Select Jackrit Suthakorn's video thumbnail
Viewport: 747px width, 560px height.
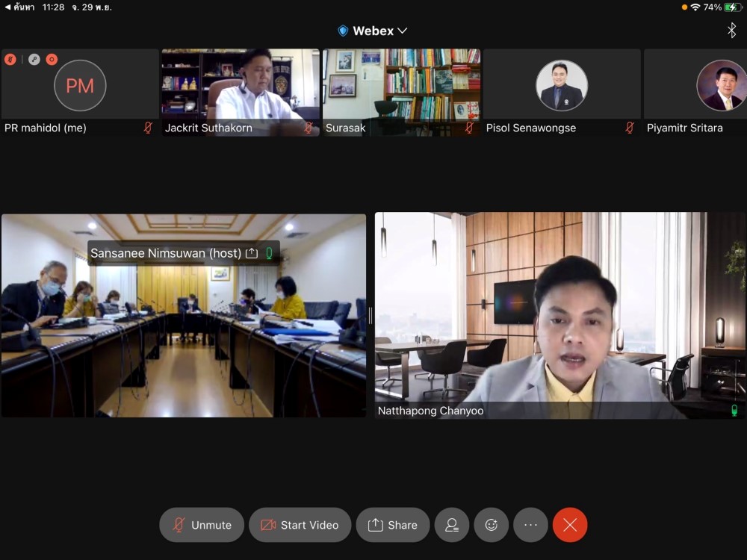coord(241,86)
